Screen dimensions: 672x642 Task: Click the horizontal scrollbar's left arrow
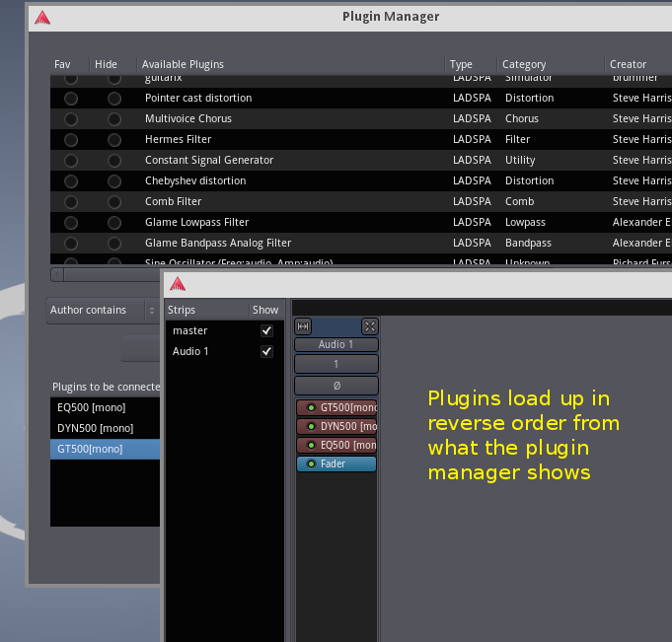pyautogui.click(x=57, y=274)
